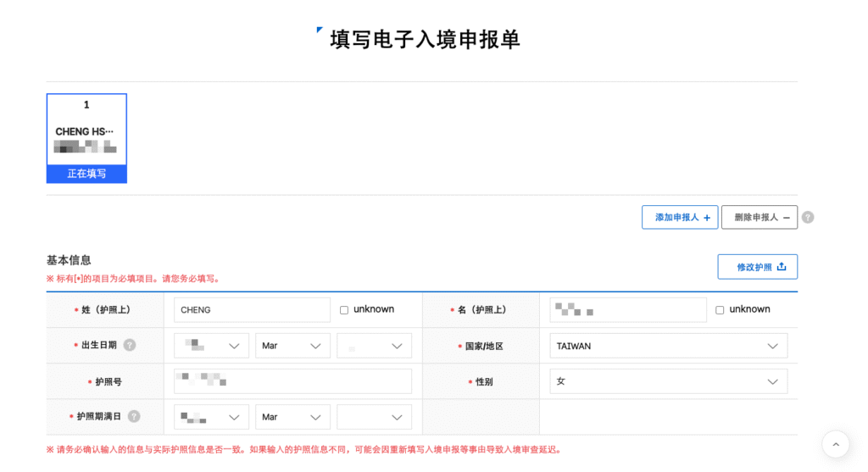Click the 正在填写 status bar on applicant card
Image resolution: width=868 pixels, height=472 pixels.
tap(87, 174)
